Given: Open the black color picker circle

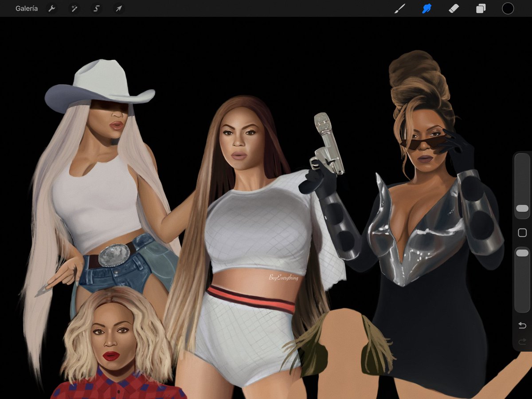Looking at the screenshot, I should [508, 8].
